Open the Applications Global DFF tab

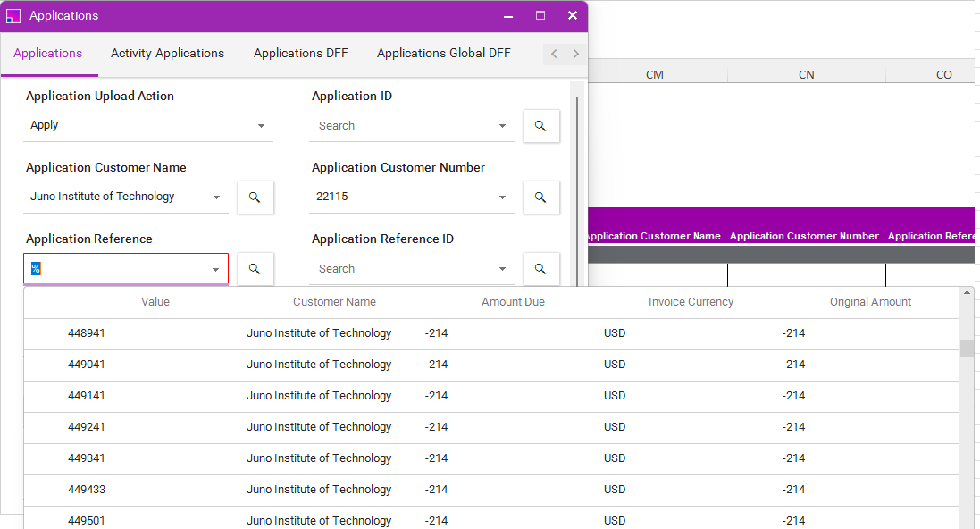444,53
